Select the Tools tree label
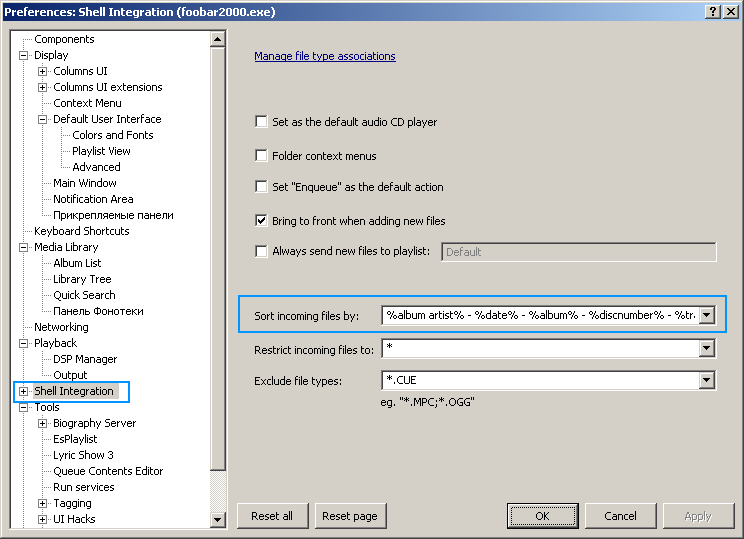The width and height of the screenshot is (744, 539). (x=46, y=408)
